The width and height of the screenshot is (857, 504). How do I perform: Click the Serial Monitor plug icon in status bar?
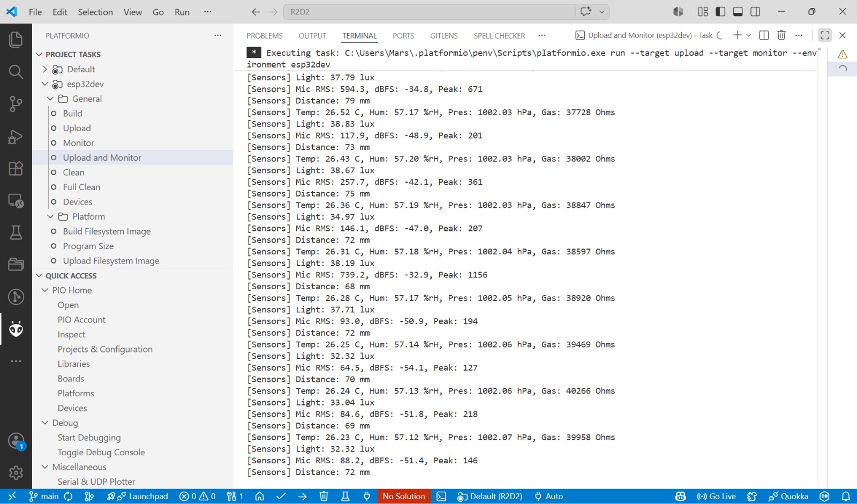click(366, 497)
